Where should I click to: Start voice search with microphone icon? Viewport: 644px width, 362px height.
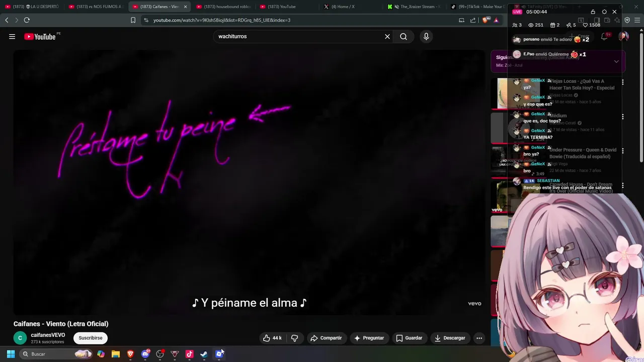click(x=426, y=36)
